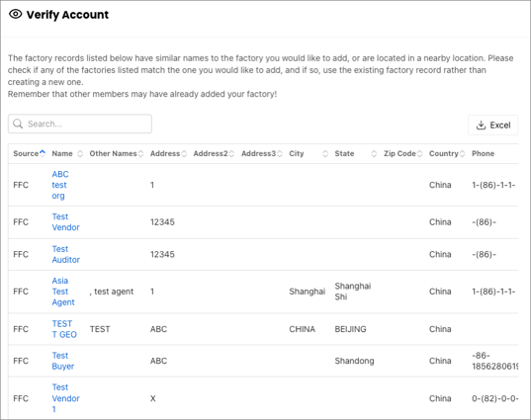Screen dimensions: 531x420
Task: Click the magnifier icon in search box
Action: (x=18, y=124)
